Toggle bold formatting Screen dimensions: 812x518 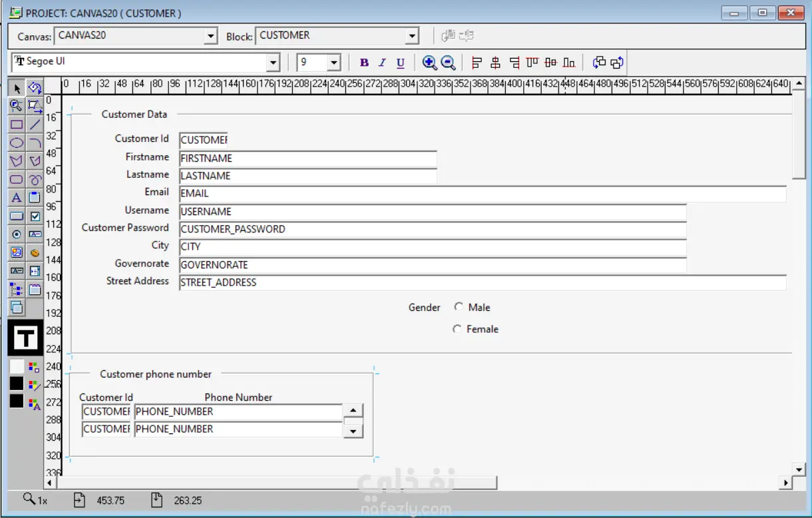click(x=364, y=63)
